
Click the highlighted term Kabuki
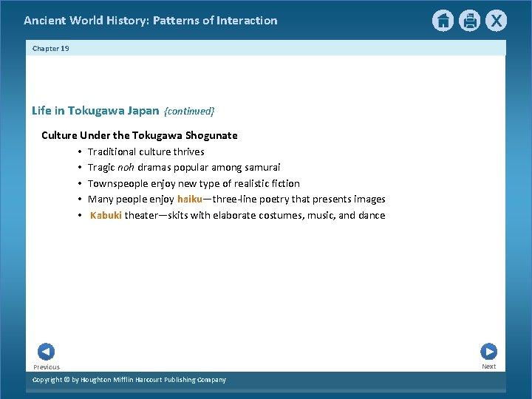(x=106, y=215)
